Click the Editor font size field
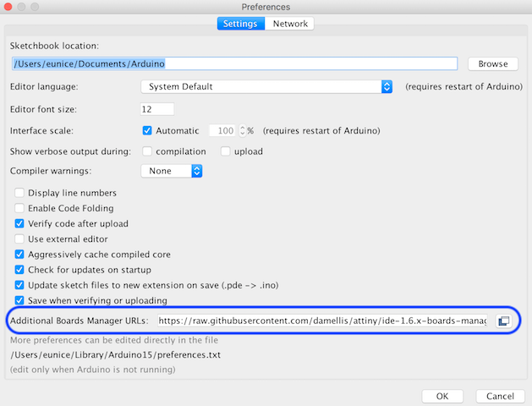The height and width of the screenshot is (406, 532). point(157,109)
